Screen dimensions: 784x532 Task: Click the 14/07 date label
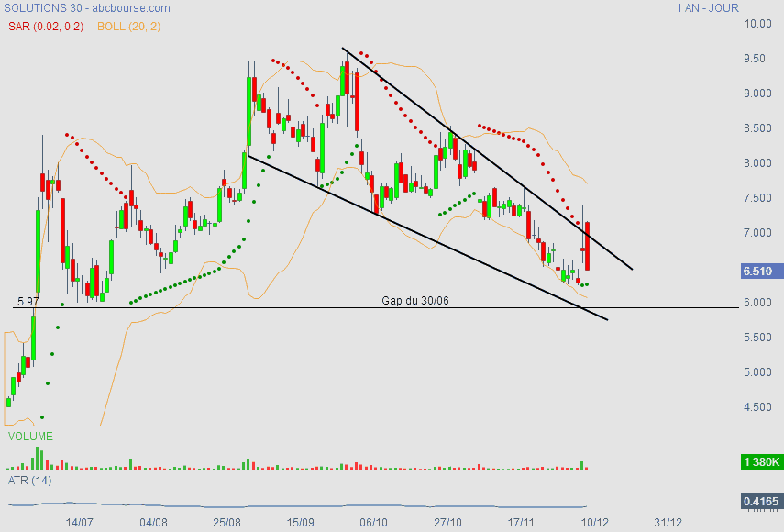click(x=80, y=523)
